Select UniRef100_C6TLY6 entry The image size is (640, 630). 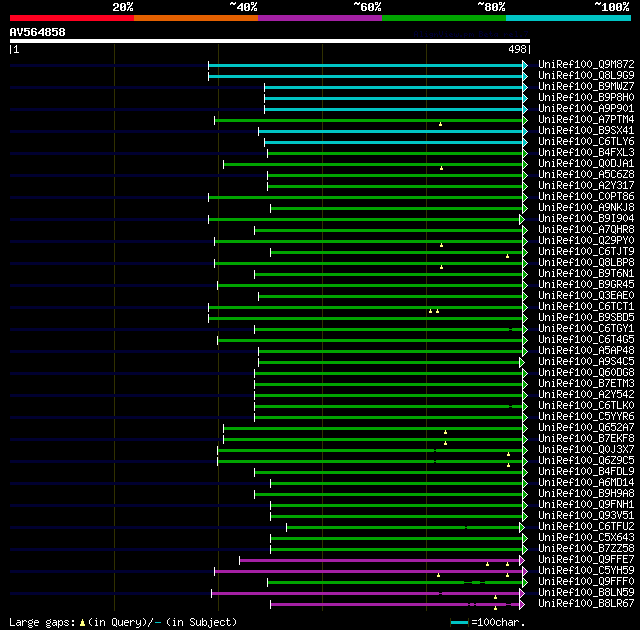pyautogui.click(x=586, y=142)
